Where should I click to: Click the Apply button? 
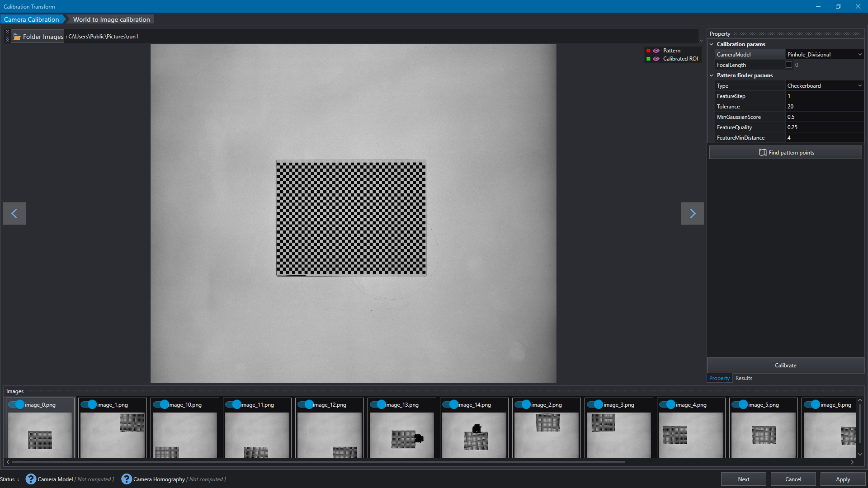[842, 479]
